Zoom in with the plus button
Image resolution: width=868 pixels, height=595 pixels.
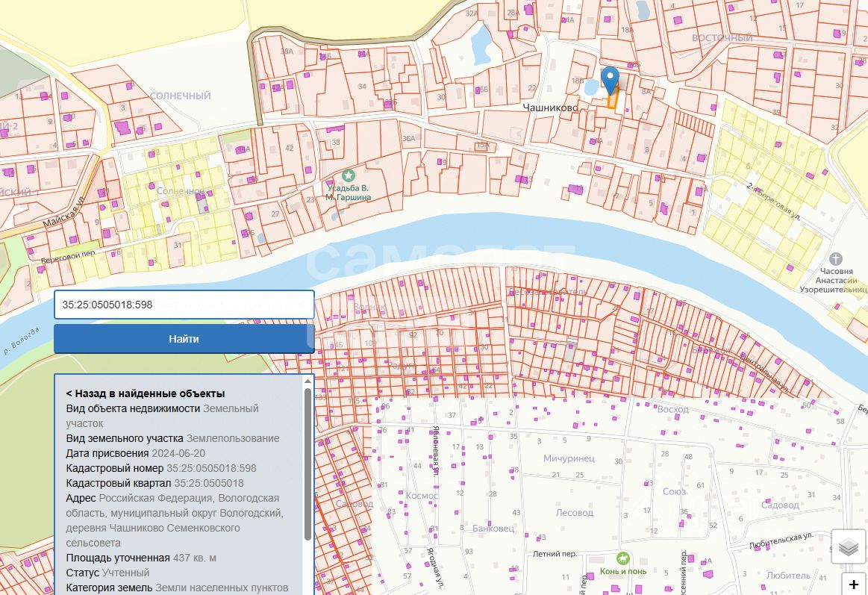coord(854,585)
